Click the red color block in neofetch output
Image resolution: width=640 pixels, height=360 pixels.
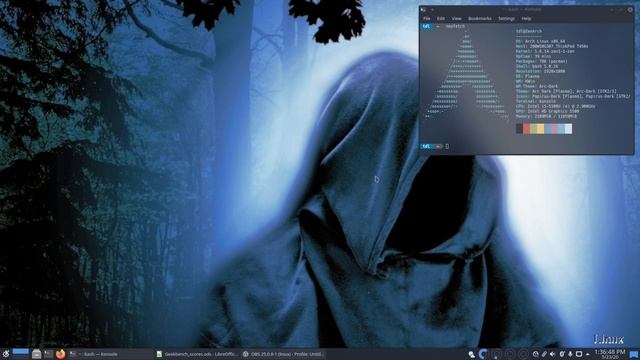tap(527, 129)
